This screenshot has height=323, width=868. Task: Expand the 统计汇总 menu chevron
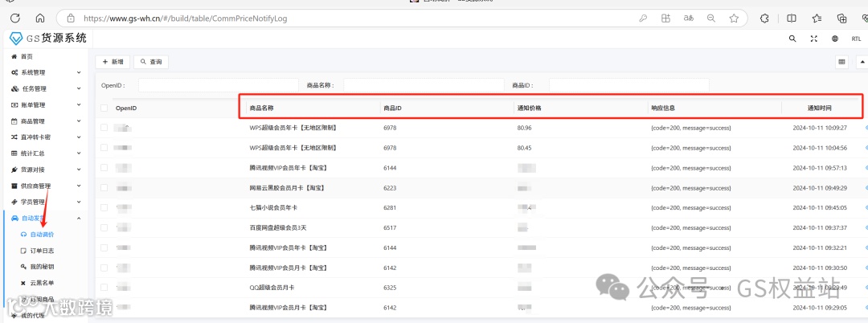79,153
